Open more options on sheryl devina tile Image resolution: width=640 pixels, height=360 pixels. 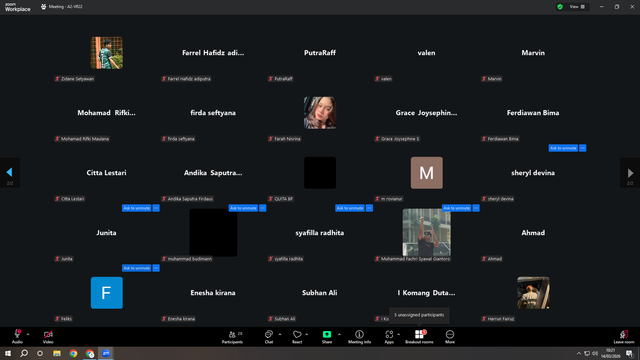click(x=583, y=148)
